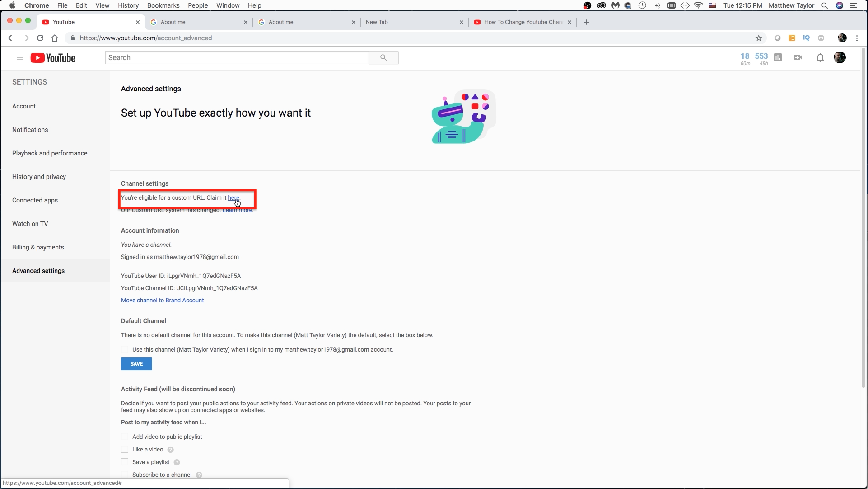
Task: Bookmark this page with the star icon
Action: click(x=759, y=38)
